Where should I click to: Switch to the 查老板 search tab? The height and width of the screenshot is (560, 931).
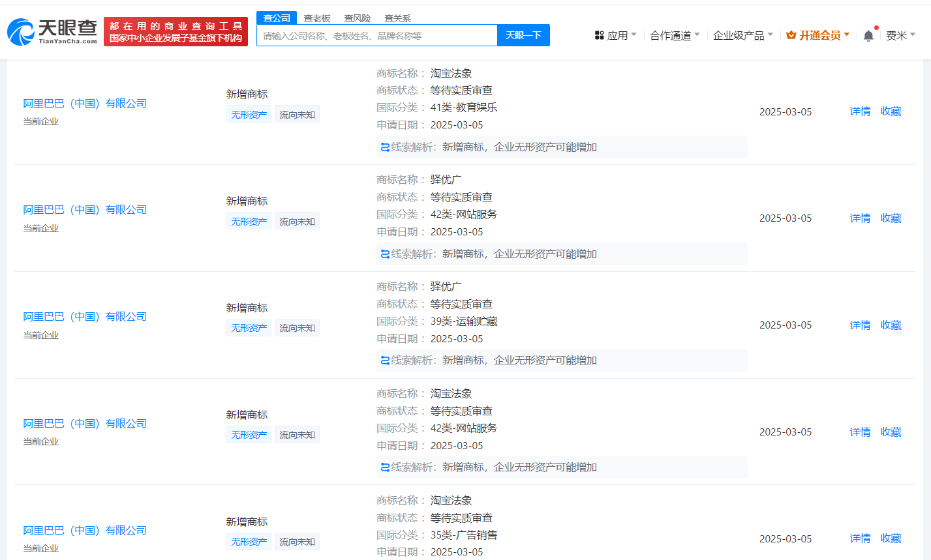317,18
